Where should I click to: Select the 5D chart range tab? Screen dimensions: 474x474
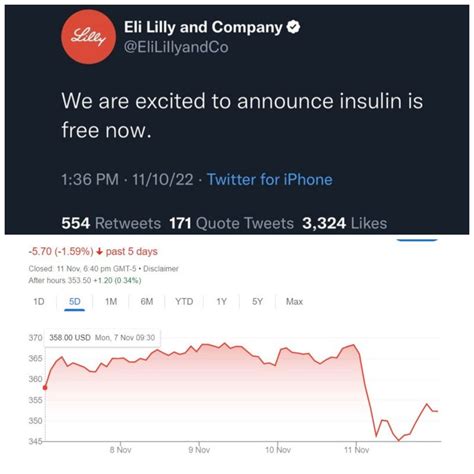[75, 302]
